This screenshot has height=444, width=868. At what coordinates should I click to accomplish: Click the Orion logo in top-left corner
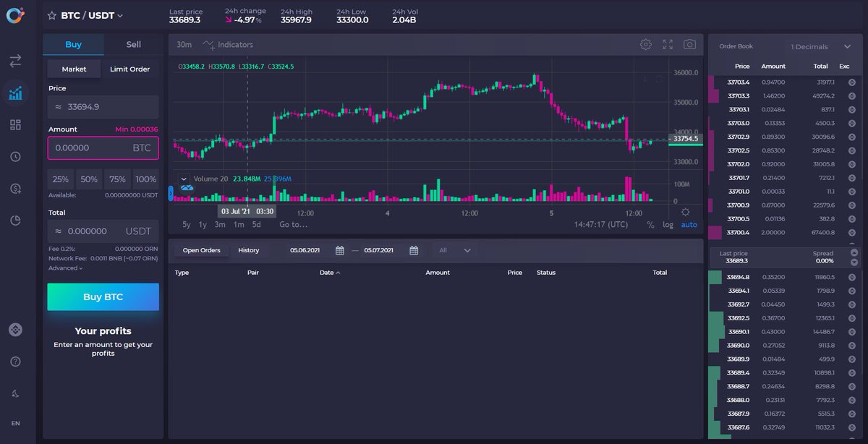pos(15,14)
